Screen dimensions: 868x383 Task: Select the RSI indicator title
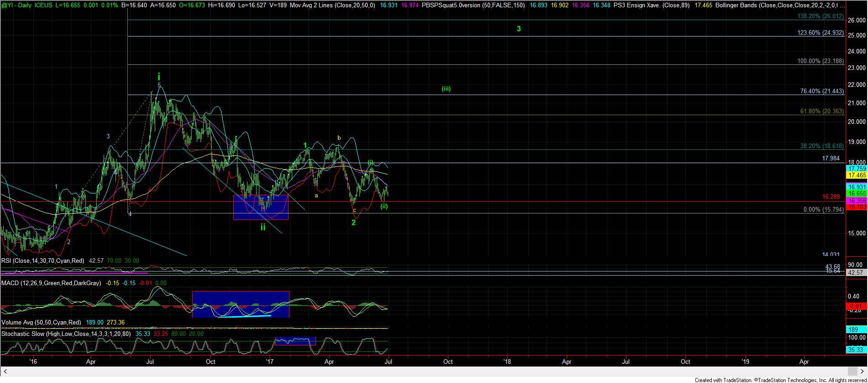(x=42, y=261)
